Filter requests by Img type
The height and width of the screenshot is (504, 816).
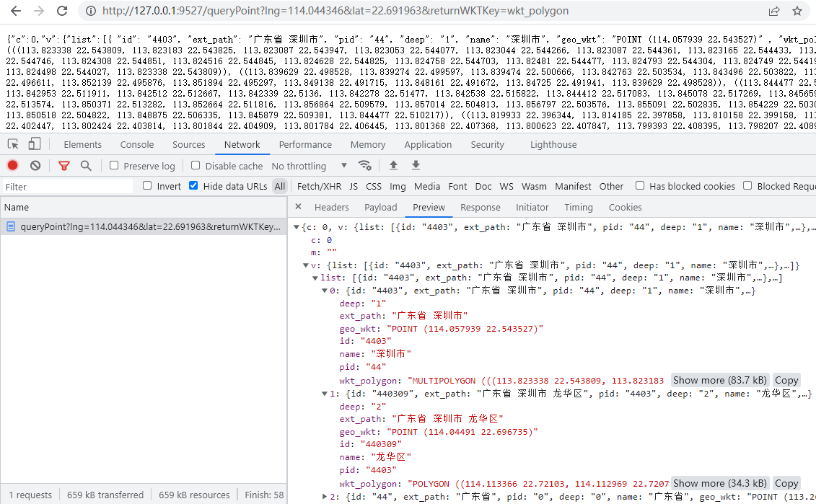pos(398,186)
